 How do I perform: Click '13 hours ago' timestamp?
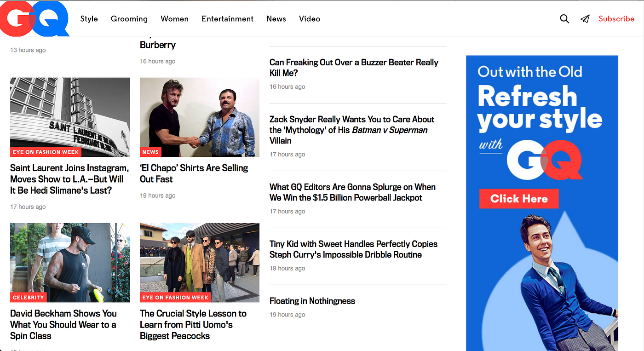[28, 50]
